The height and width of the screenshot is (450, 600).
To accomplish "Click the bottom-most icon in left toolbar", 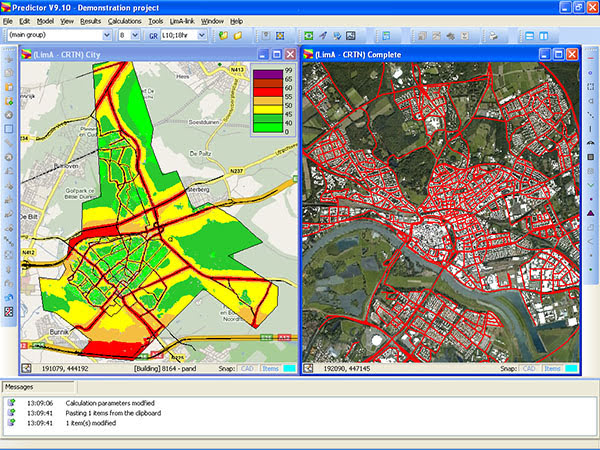I will [x=8, y=313].
